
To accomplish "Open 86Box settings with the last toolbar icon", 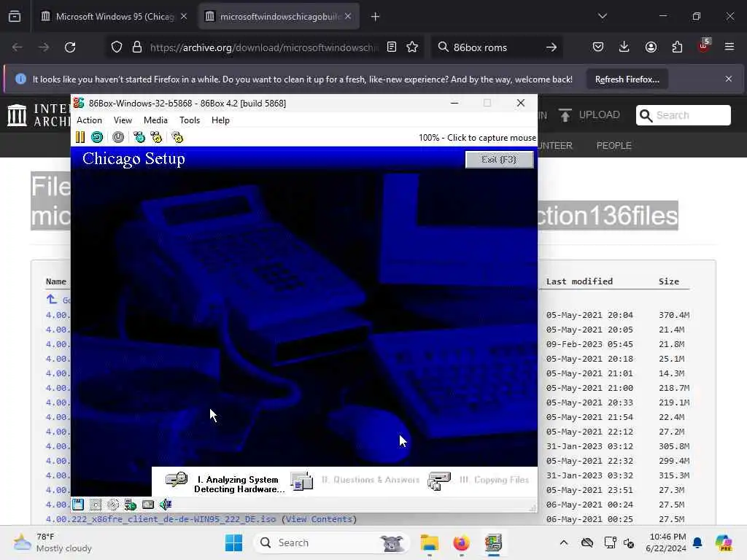I will 177,138.
